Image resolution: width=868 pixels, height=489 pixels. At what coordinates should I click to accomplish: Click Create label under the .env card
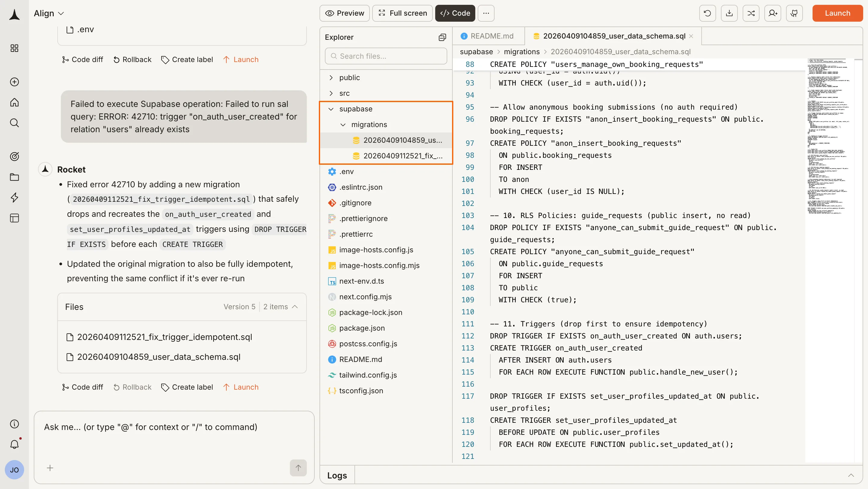187,60
